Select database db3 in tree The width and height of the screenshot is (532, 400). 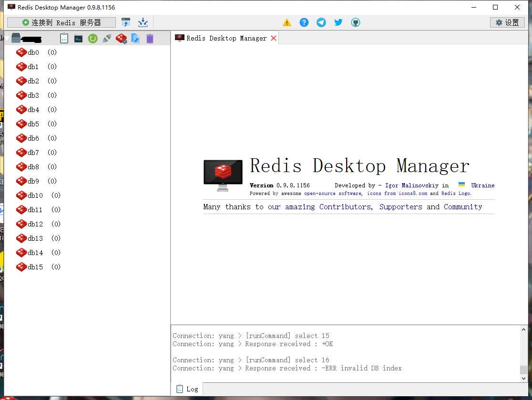tap(36, 95)
